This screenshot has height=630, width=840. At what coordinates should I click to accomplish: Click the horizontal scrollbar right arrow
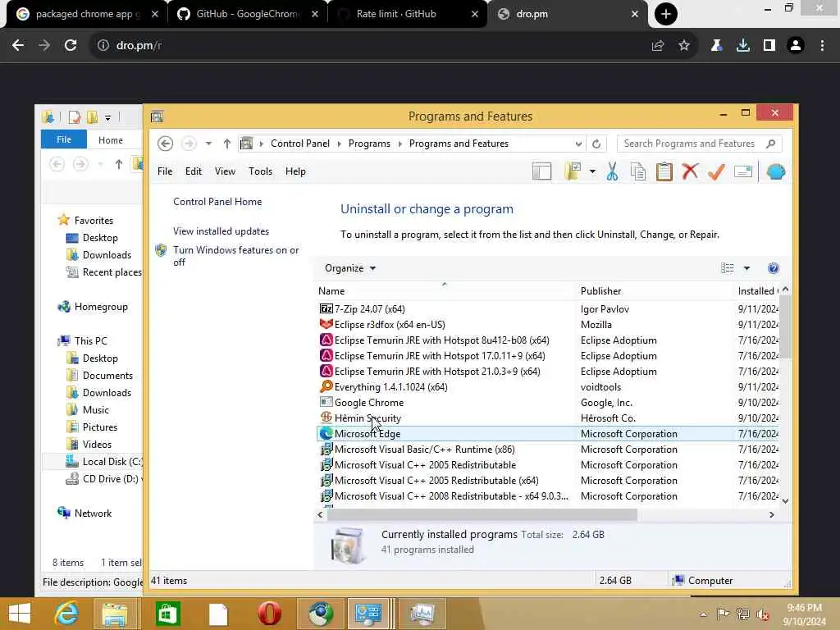771,515
